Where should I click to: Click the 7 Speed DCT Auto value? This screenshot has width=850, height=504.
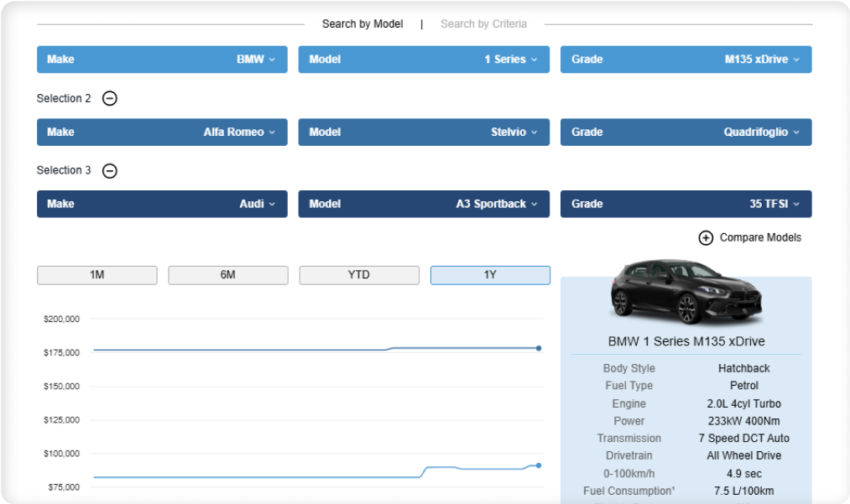tap(743, 439)
